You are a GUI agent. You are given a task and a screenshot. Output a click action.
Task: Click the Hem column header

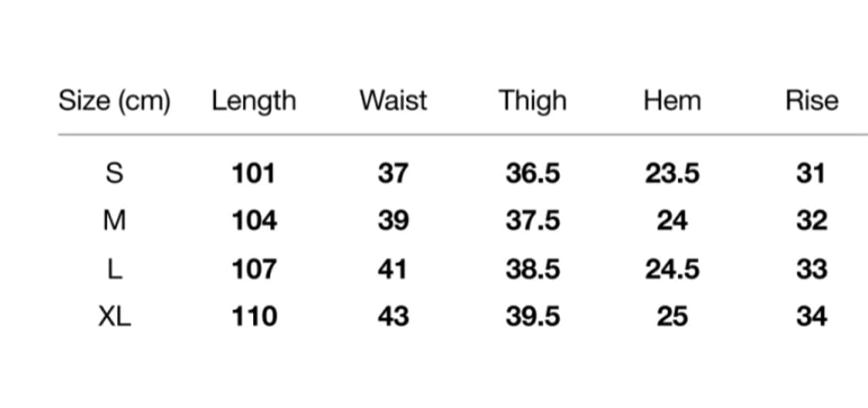click(x=672, y=101)
